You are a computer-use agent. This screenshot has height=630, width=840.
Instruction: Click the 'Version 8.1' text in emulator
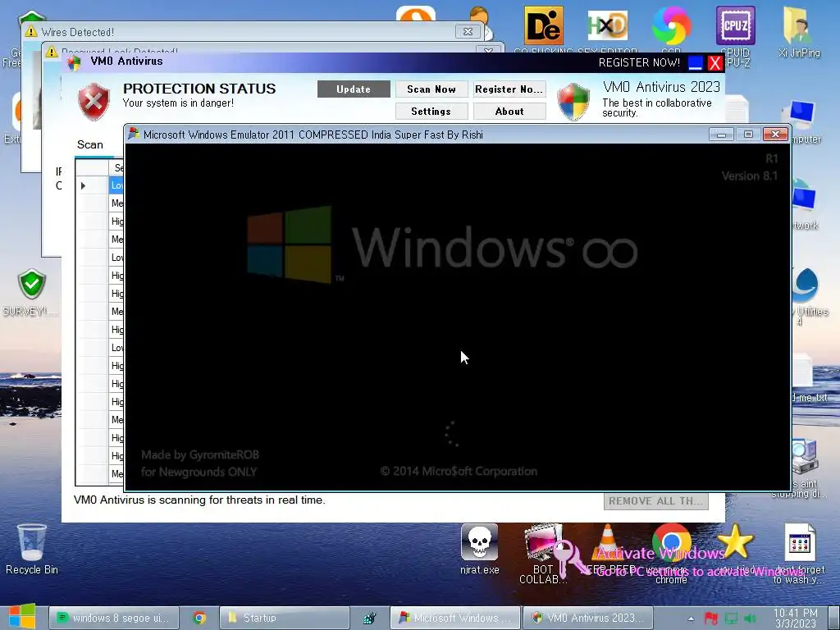(x=749, y=176)
